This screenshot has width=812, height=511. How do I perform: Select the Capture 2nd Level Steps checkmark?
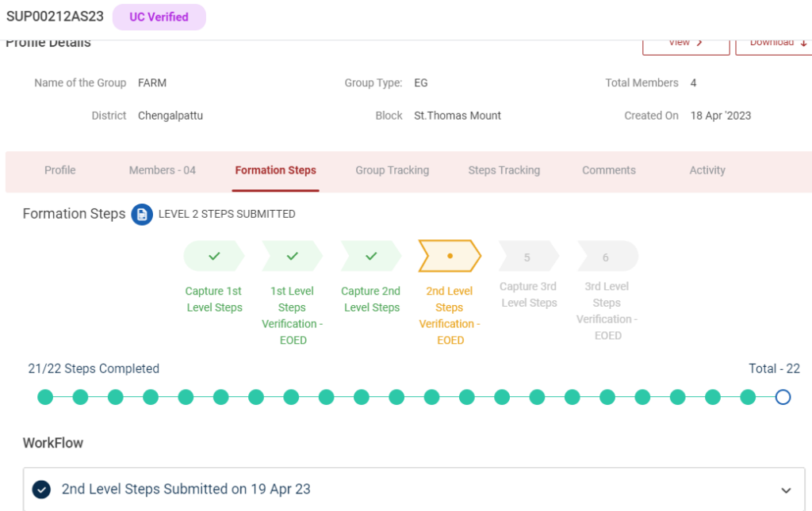click(370, 257)
